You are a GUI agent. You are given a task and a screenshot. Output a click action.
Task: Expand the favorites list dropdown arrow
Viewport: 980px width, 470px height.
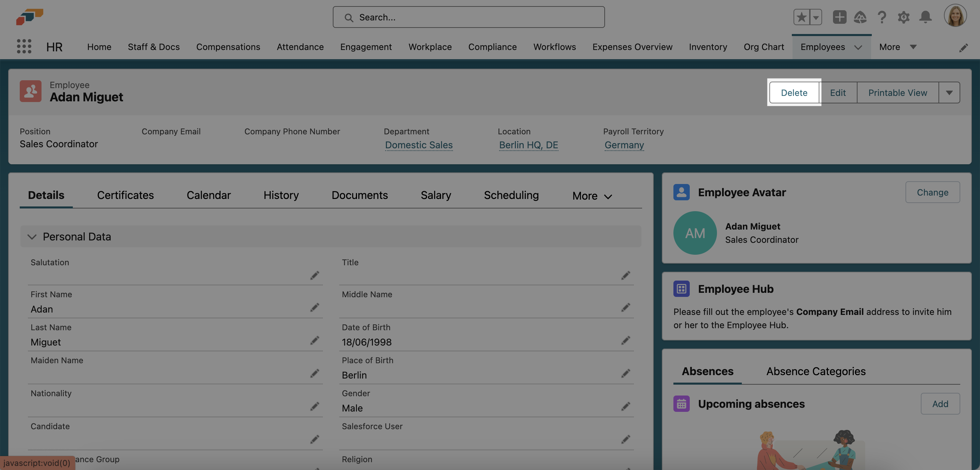(816, 17)
